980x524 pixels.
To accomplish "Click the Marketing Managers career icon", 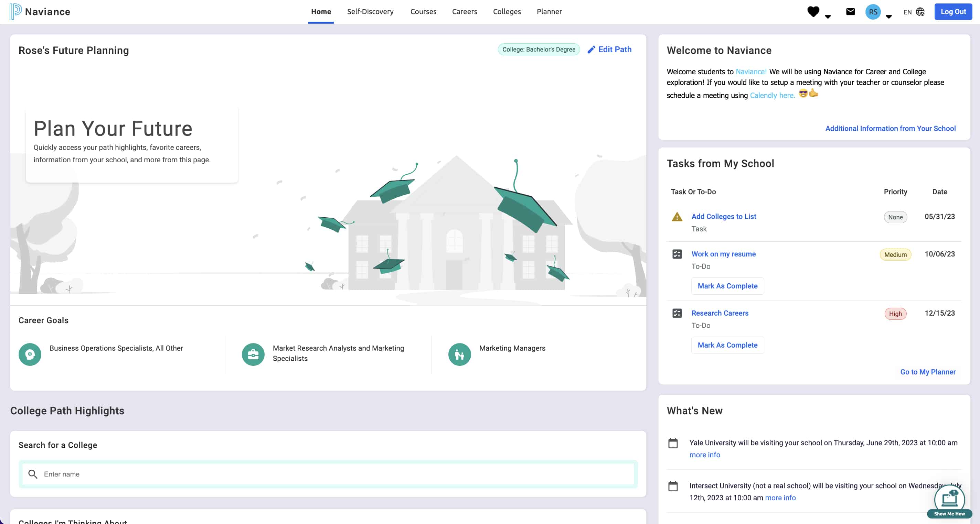I will tap(459, 354).
